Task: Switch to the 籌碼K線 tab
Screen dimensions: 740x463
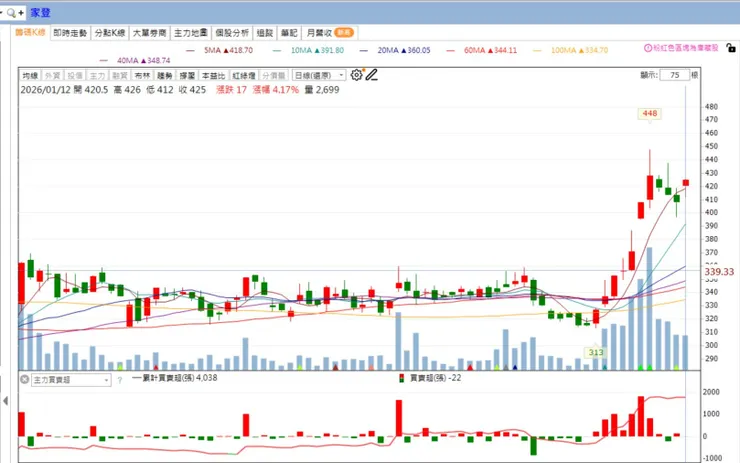Action: [x=30, y=33]
